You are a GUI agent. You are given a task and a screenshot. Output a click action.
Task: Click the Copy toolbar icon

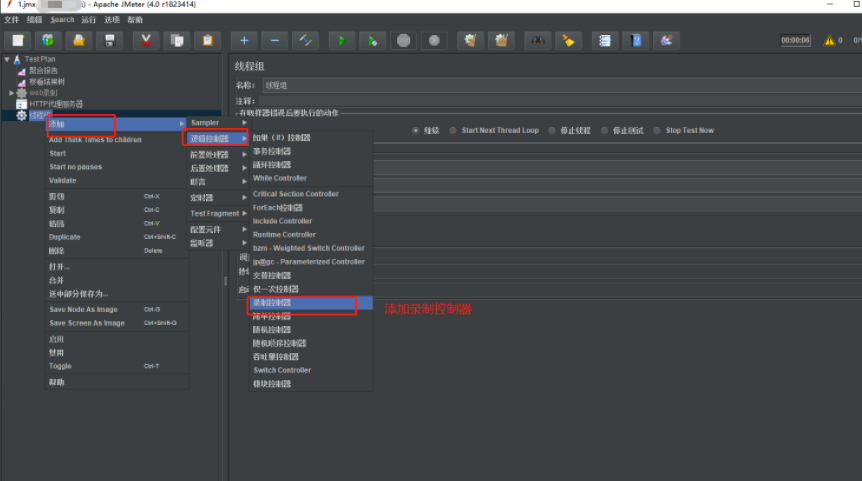(177, 41)
